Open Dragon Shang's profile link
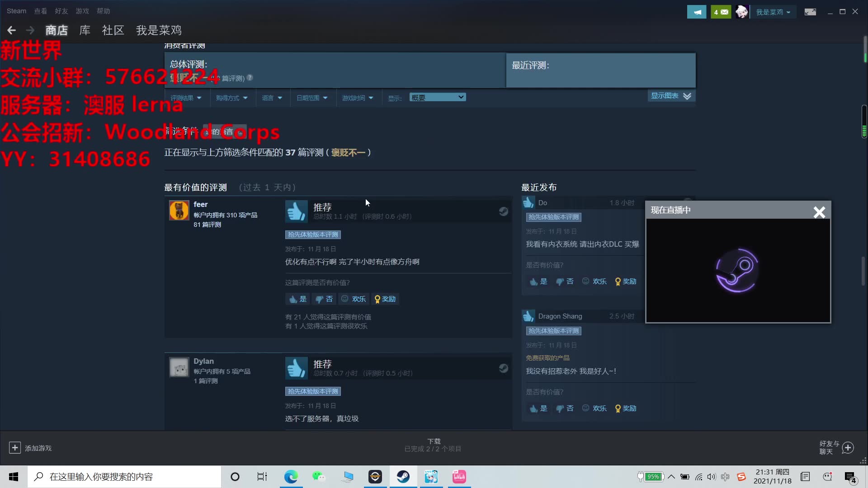The image size is (868, 488). point(560,316)
